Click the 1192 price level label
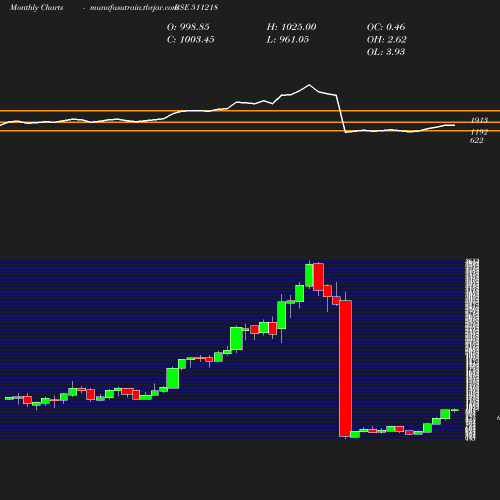The image size is (500, 500). (479, 132)
